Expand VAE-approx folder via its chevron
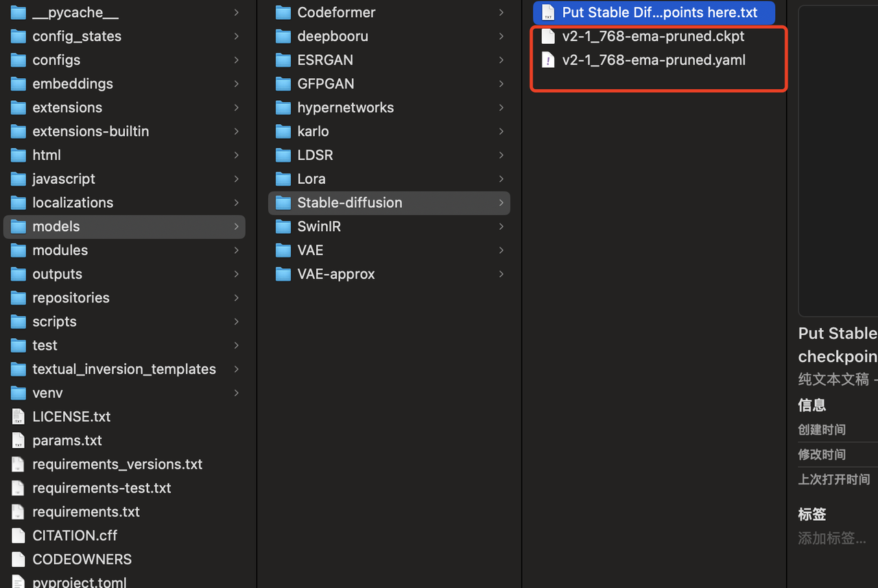878x588 pixels. point(501,274)
